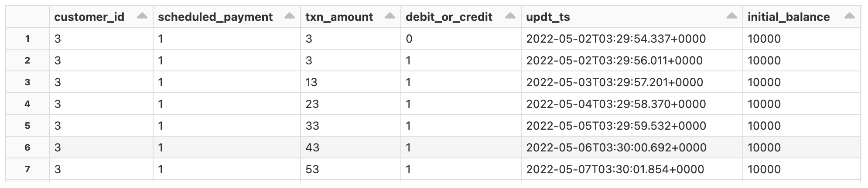Click the debit_or_credit cell showing 0
The image size is (868, 188).
coord(409,39)
